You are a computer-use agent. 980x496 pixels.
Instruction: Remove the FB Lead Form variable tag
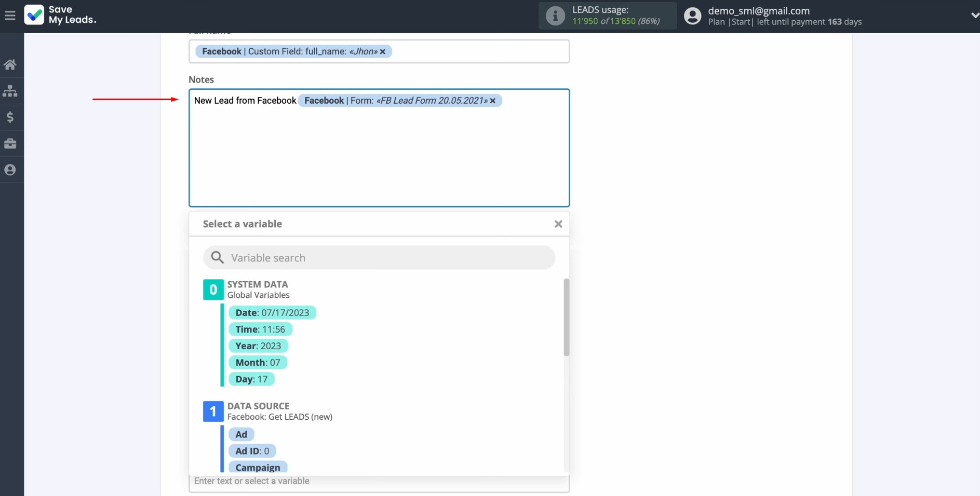pos(493,101)
